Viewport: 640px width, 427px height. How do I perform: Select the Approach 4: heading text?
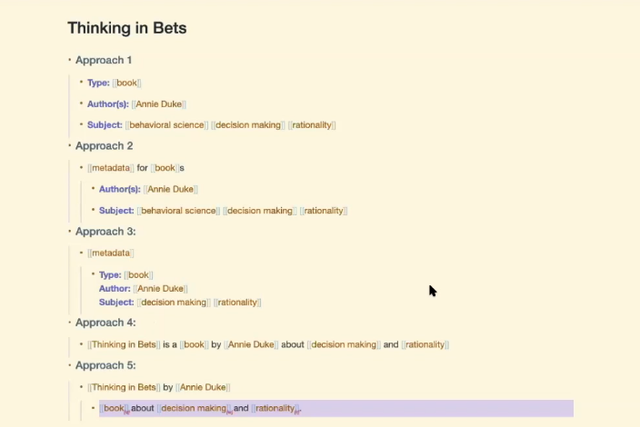[x=105, y=322]
